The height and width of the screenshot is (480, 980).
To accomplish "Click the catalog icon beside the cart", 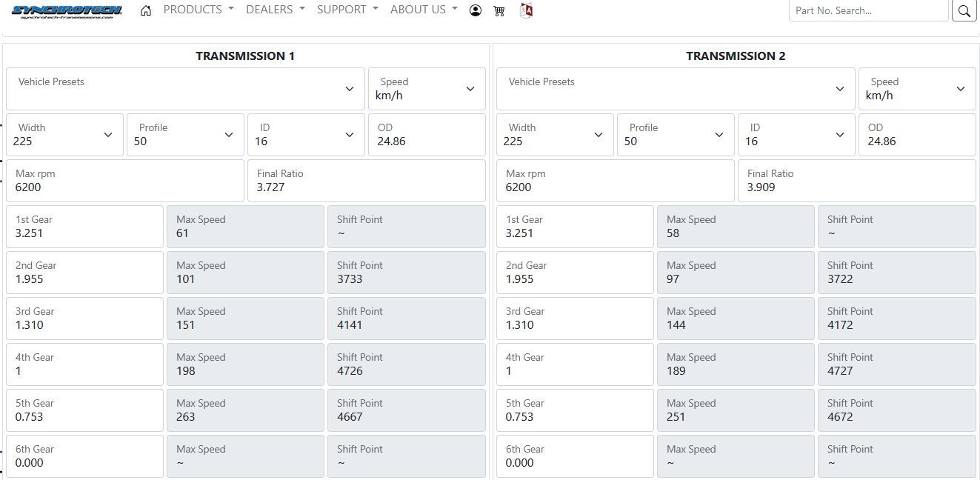I will click(526, 10).
